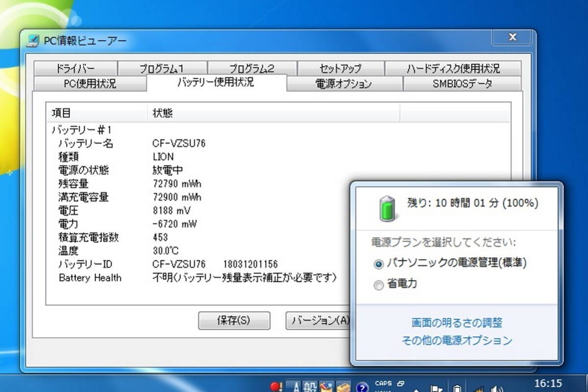Viewport: 588px width, 392px height.
Task: Click the 72790 mWh remaining capacity value
Action: coord(177,184)
